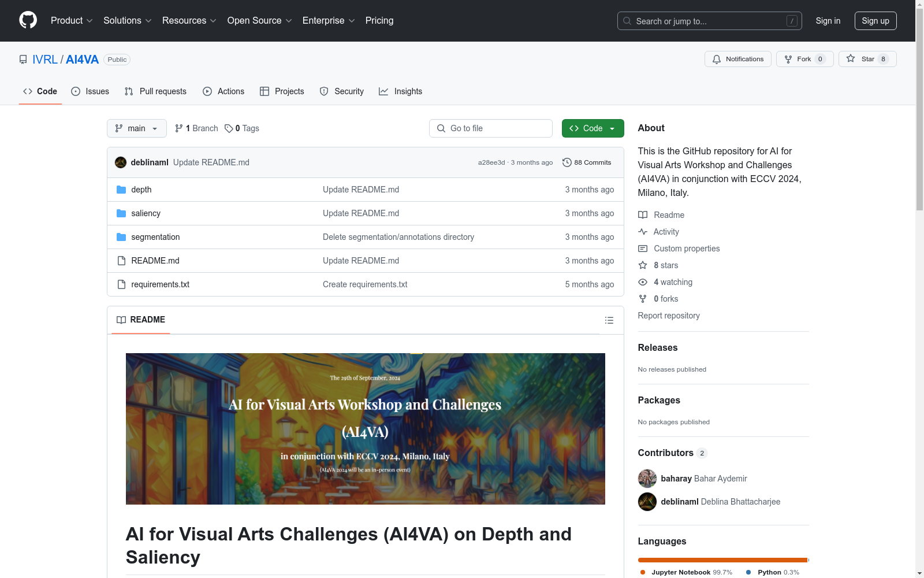Select the requirements.txt file icon
This screenshot has height=578, width=924.
point(121,284)
